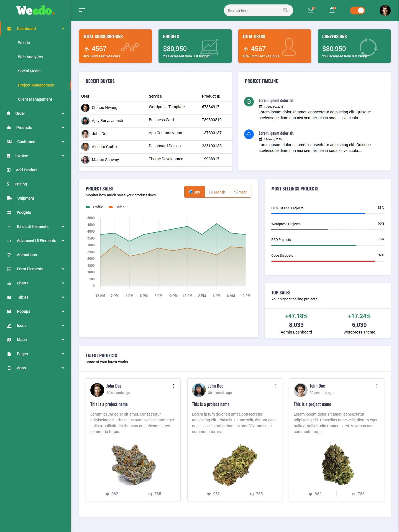Click Product ID 789393819 cell
Viewport: 399px width, 532px height.
[x=212, y=120]
